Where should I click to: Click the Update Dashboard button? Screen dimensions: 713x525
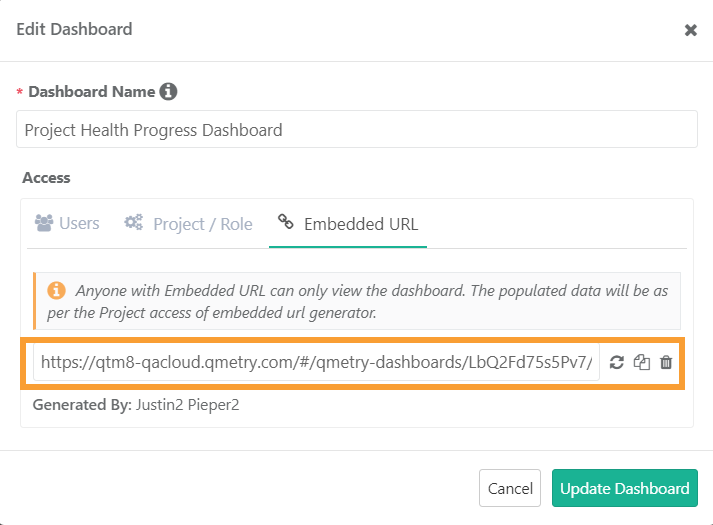(624, 489)
